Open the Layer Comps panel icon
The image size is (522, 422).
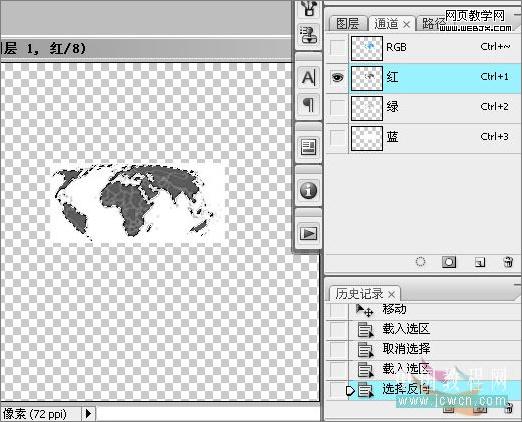[x=309, y=147]
